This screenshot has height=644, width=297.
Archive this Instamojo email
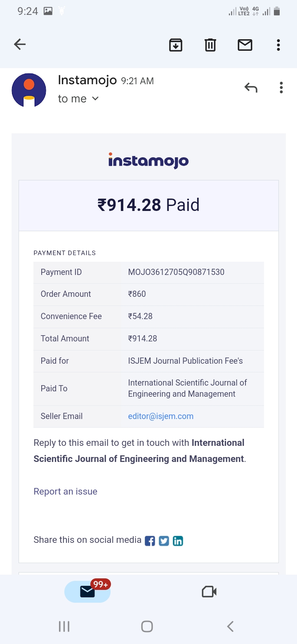click(176, 45)
